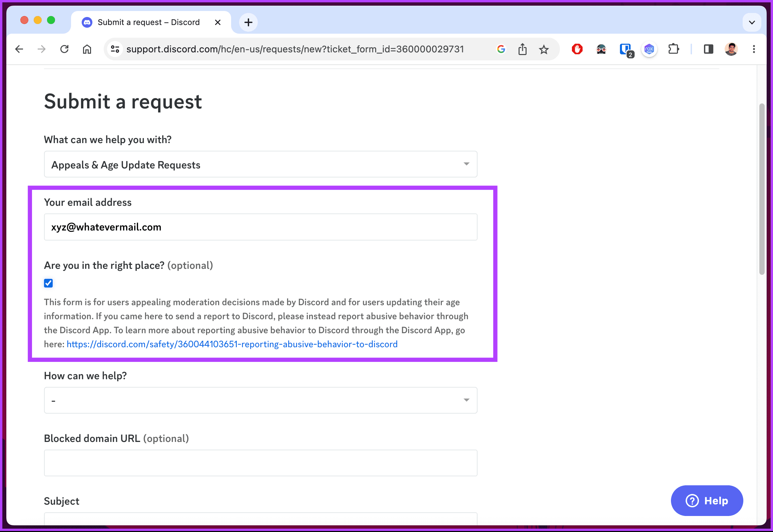Click the 'Submit a request' heading
The image size is (773, 532).
pyautogui.click(x=123, y=101)
